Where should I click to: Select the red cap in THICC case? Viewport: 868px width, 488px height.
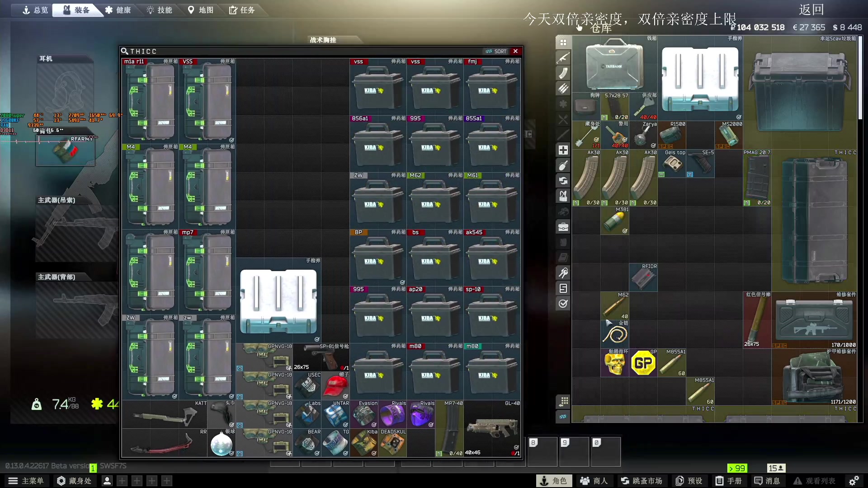[x=335, y=385]
